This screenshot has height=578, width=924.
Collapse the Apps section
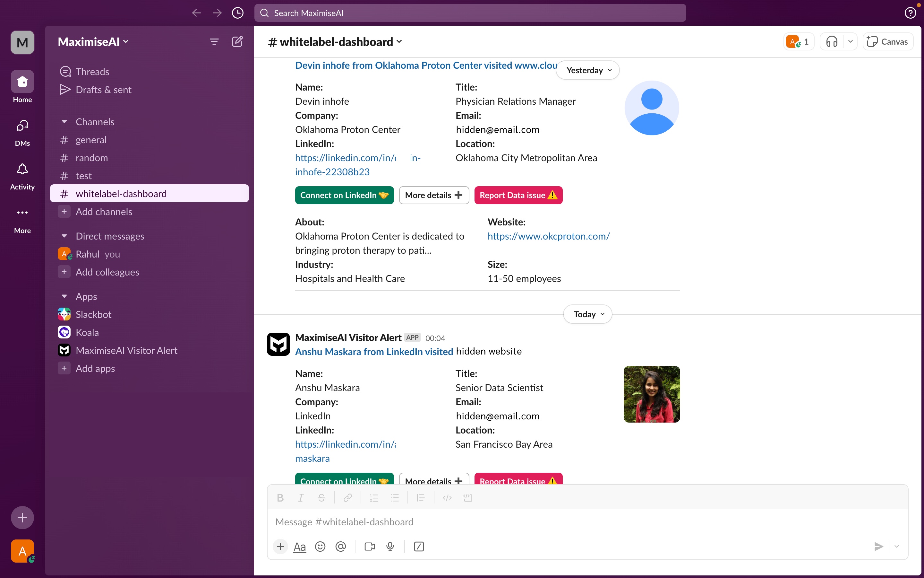64,296
